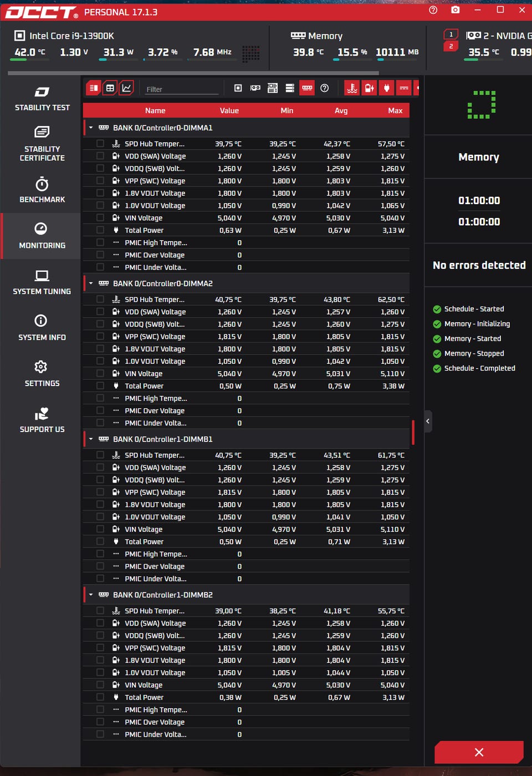Check the 1.0V VOUT Voltage box under DIMMB2
The image size is (532, 776).
pyautogui.click(x=100, y=672)
